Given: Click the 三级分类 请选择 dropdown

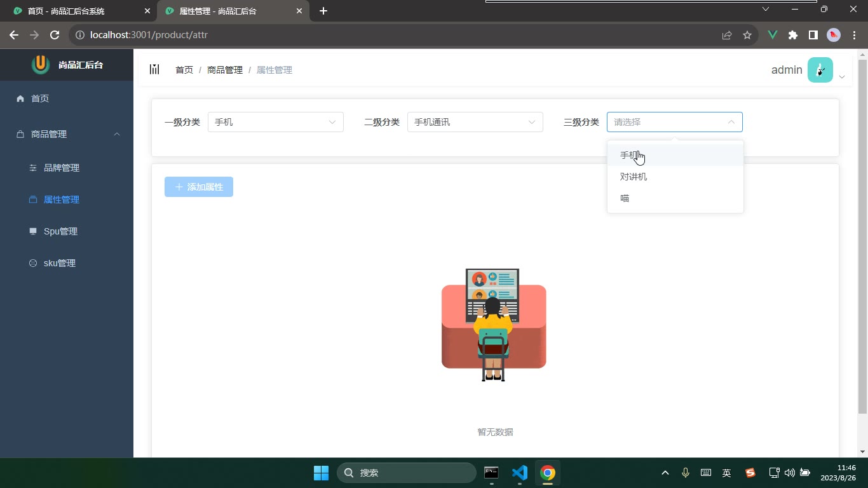Looking at the screenshot, I should [x=675, y=122].
